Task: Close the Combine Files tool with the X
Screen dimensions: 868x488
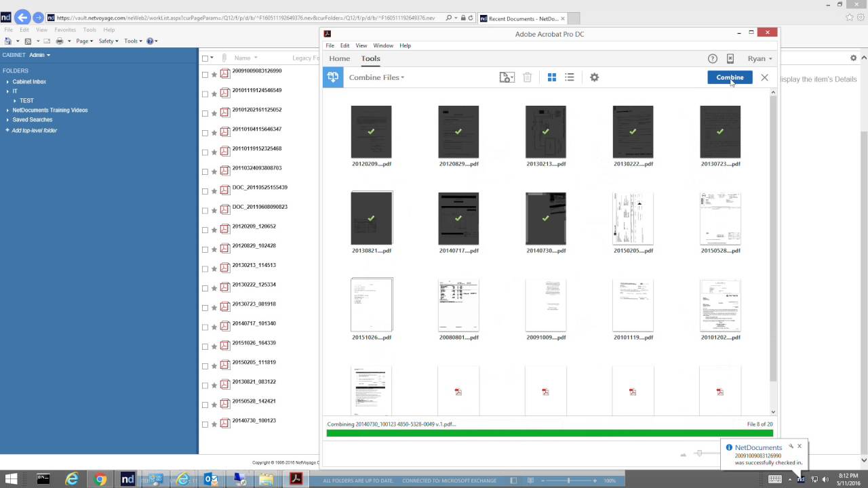Action: pos(764,77)
